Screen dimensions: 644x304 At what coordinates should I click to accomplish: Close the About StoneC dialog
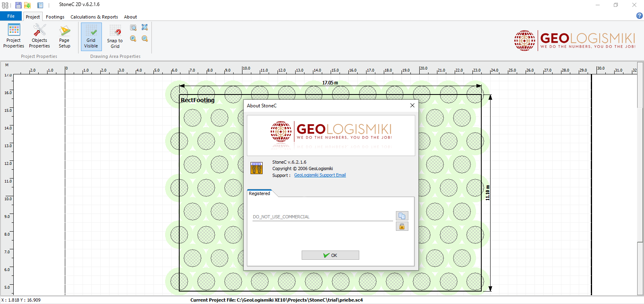[x=412, y=105]
